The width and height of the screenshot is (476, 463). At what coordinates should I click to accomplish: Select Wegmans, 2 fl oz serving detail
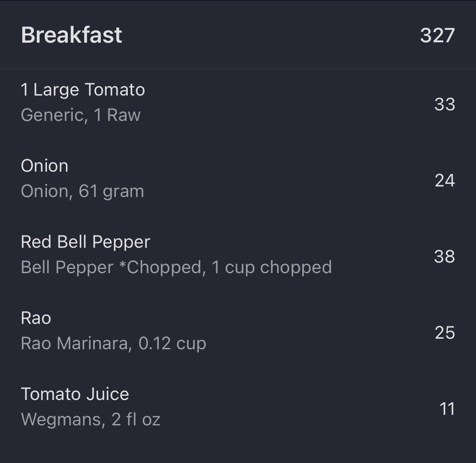click(x=90, y=420)
